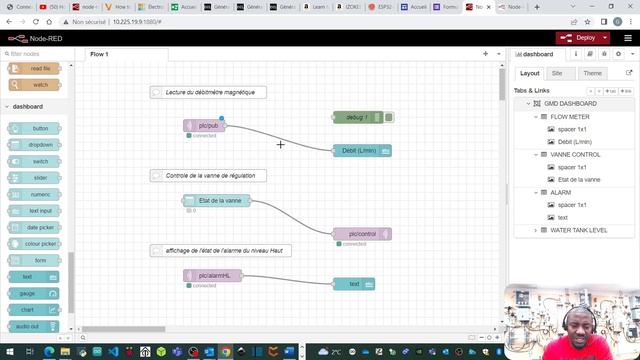
Task: Open the sidebar debug messages icon
Action: 604,54
